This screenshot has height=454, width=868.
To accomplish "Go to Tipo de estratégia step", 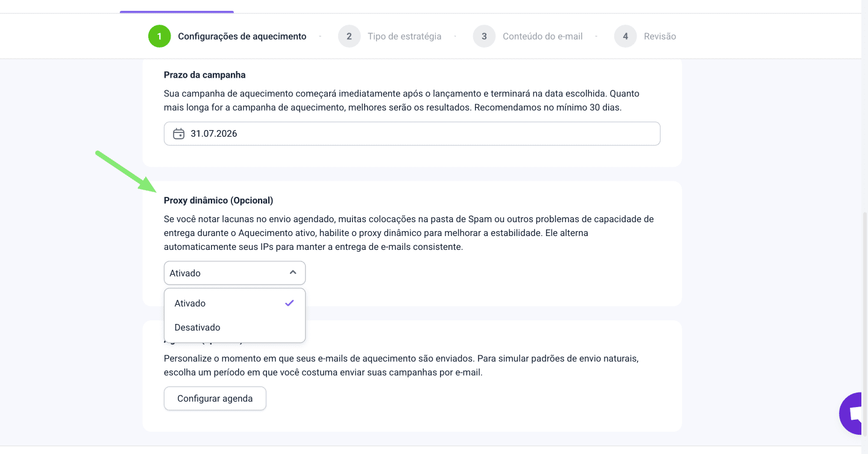I will pyautogui.click(x=404, y=36).
